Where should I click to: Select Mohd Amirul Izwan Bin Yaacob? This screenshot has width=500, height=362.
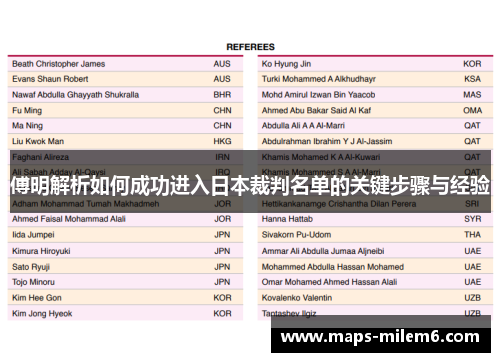click(x=318, y=95)
